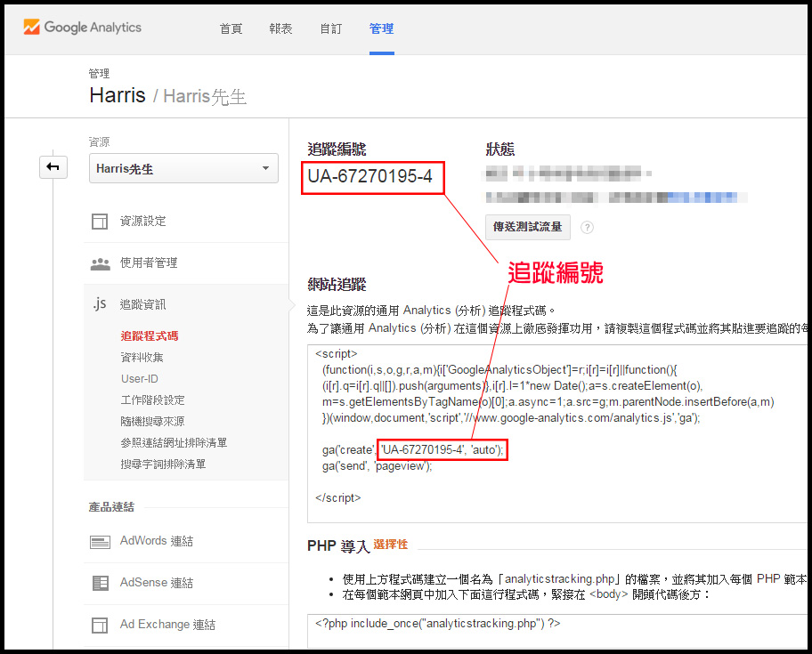Select 資料收集 submenu item

click(142, 358)
